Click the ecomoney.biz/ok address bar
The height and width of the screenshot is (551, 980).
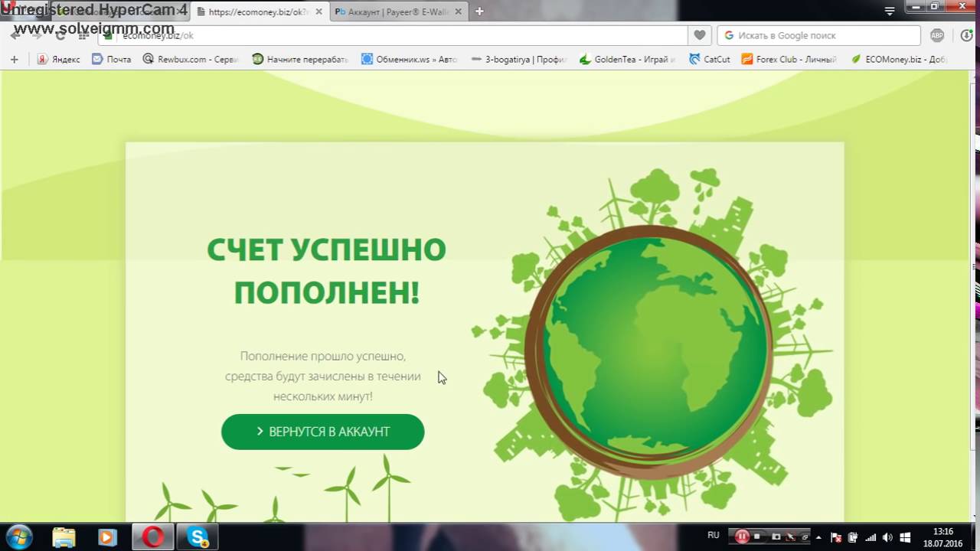[x=394, y=35]
